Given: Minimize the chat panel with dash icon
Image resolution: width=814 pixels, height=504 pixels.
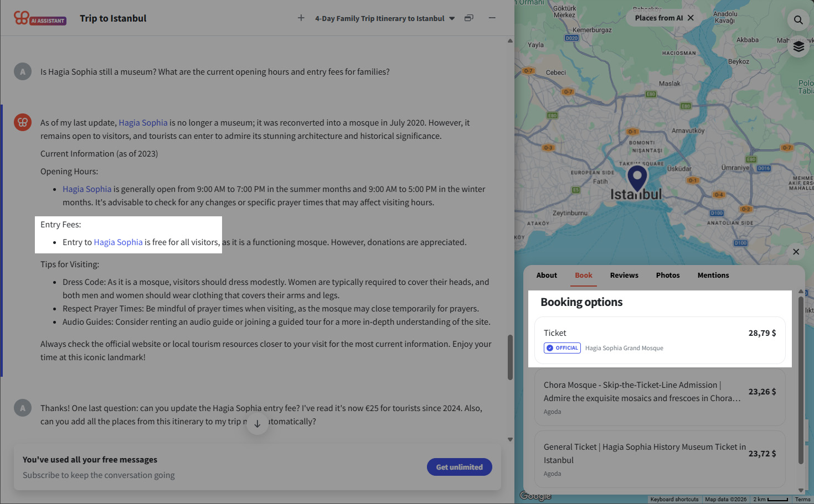Looking at the screenshot, I should pos(492,18).
